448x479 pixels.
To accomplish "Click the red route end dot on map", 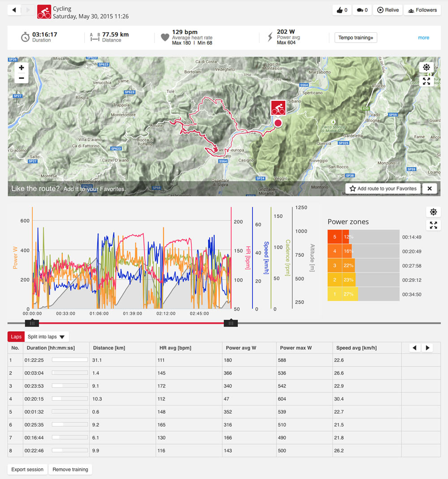I will coord(278,123).
